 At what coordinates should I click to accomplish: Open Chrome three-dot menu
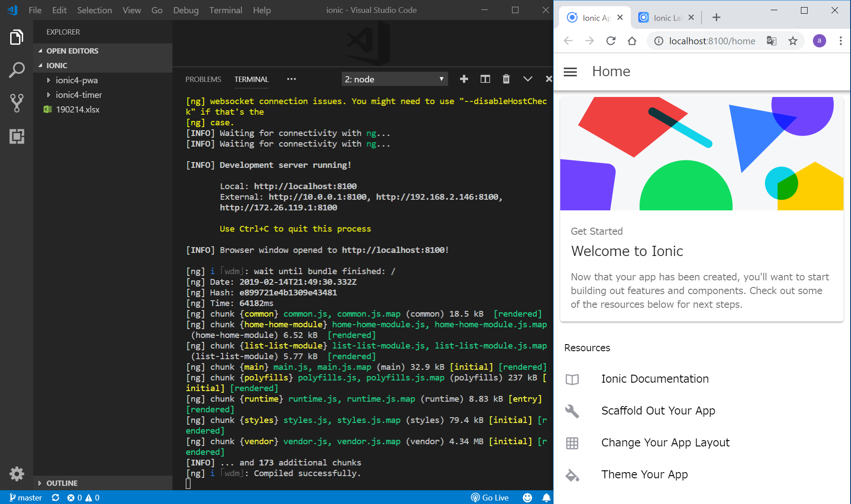point(840,41)
